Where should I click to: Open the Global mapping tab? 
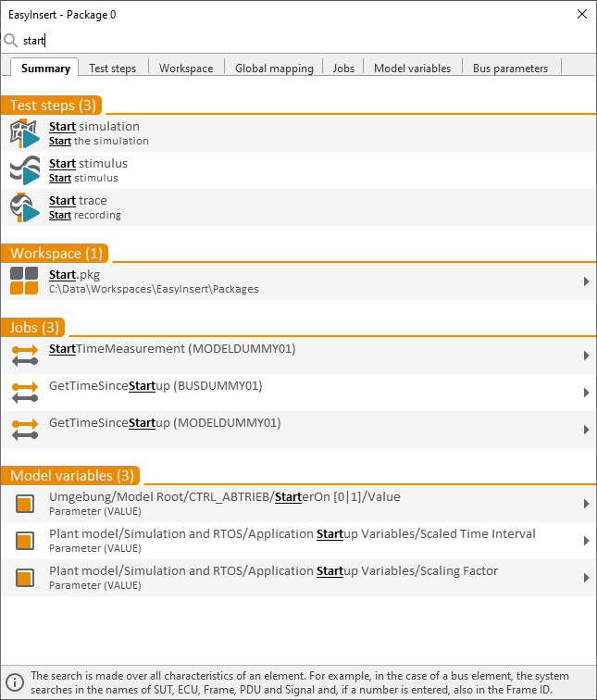[274, 68]
